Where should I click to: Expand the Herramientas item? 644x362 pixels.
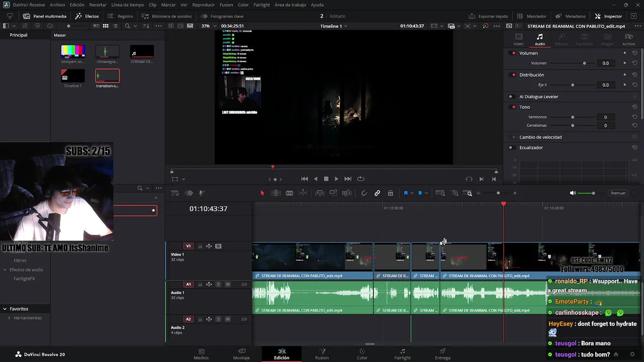(x=9, y=318)
